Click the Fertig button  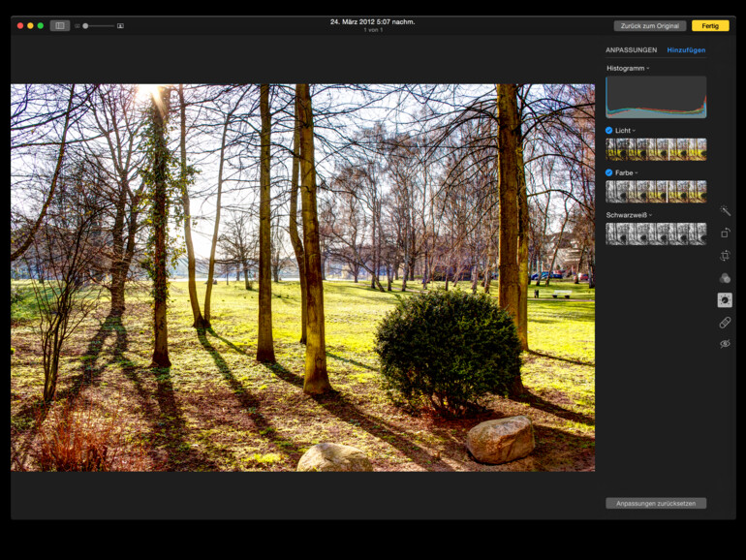coord(710,25)
